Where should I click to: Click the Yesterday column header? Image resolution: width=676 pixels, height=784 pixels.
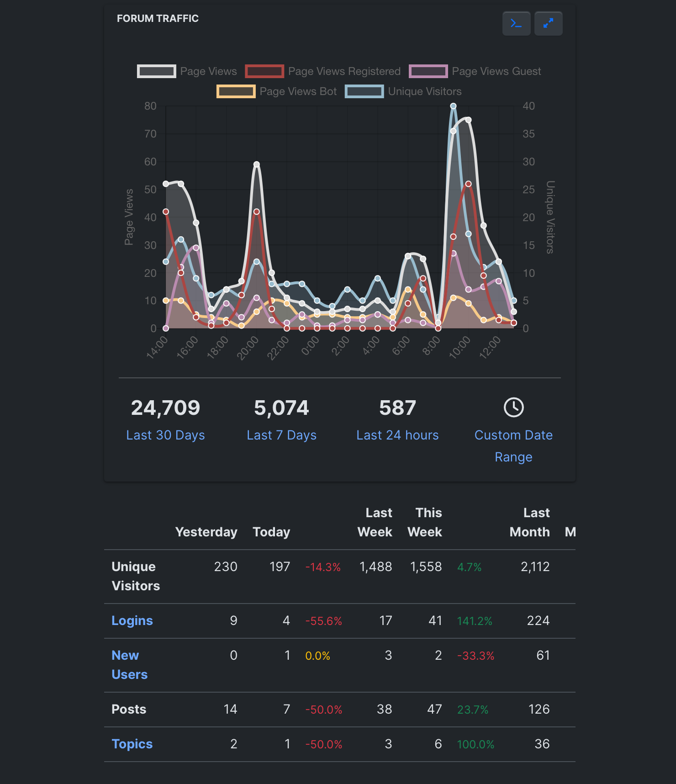coord(206,532)
